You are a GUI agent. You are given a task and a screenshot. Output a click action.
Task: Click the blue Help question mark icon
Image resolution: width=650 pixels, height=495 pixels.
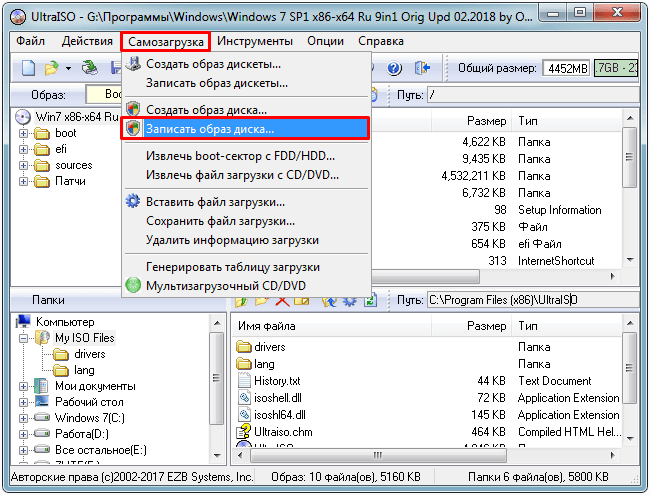click(x=394, y=68)
